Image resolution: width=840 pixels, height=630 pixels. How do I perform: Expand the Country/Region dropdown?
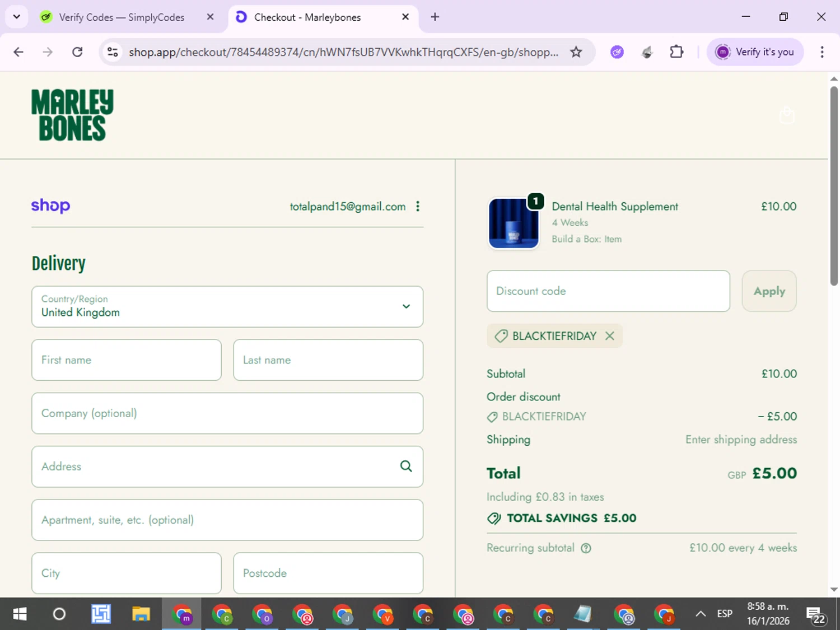click(227, 306)
